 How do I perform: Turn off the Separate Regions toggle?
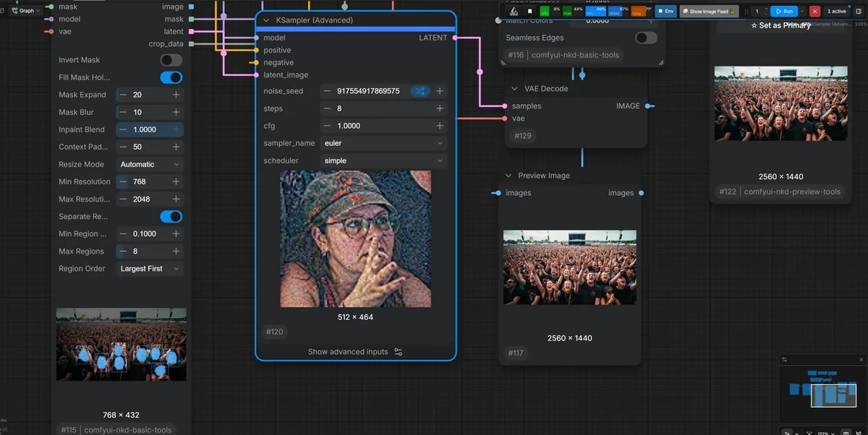click(x=171, y=216)
